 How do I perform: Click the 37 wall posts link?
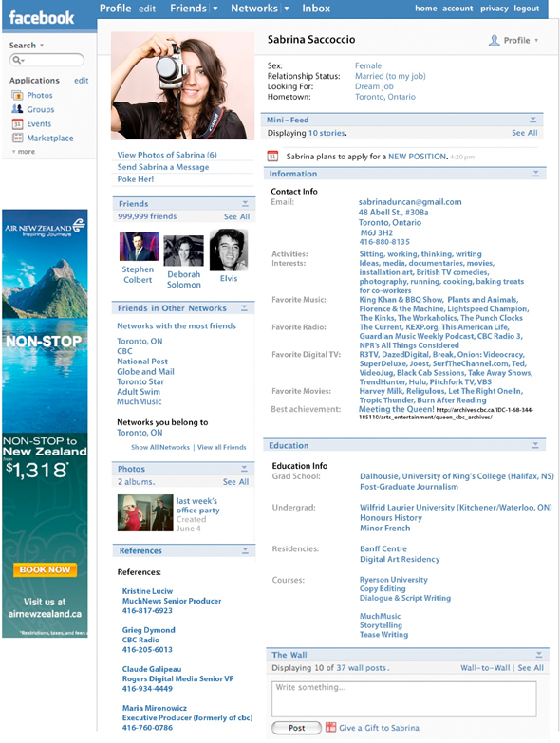click(362, 668)
